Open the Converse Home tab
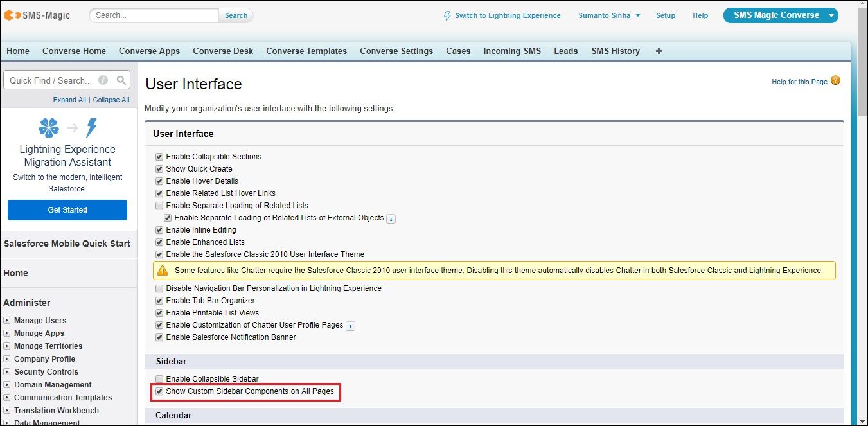This screenshot has height=426, width=868. 74,51
